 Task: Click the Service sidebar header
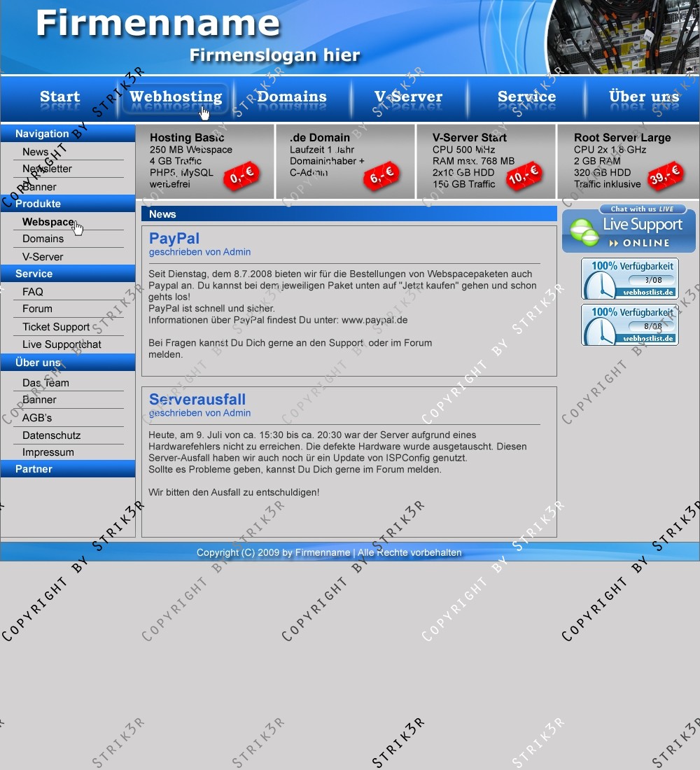pos(68,274)
